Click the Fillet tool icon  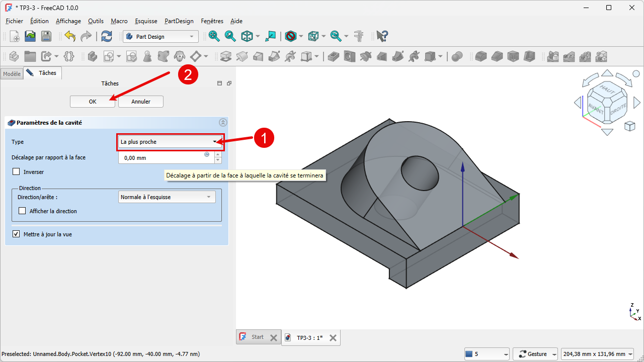[x=481, y=56]
